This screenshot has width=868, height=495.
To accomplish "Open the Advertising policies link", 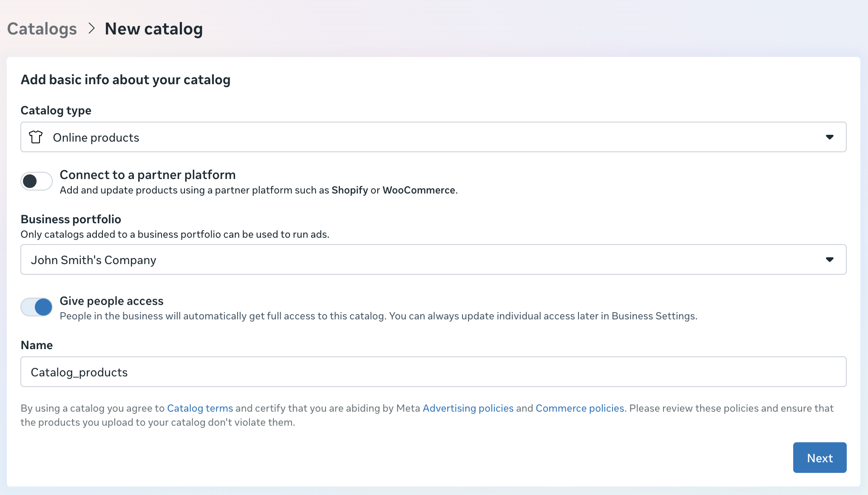I will pos(468,408).
